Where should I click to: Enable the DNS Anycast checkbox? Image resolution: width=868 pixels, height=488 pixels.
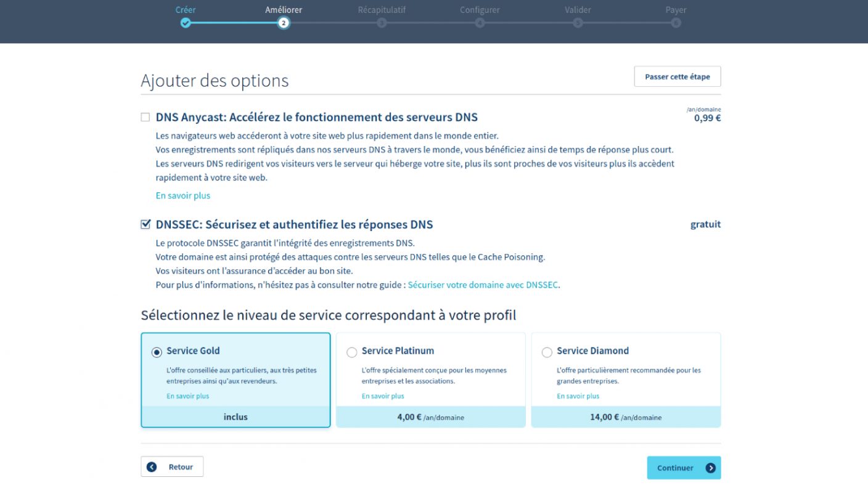click(x=145, y=117)
